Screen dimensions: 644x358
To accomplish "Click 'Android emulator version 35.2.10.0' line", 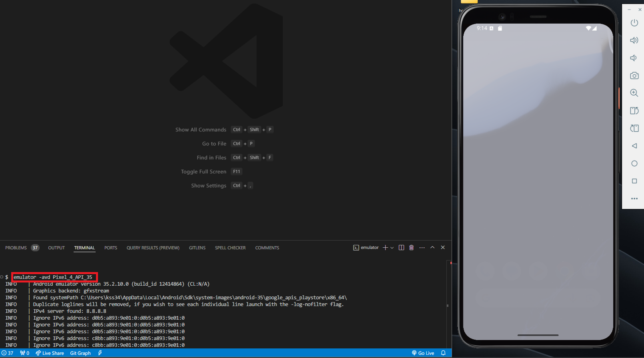I will 121,284.
